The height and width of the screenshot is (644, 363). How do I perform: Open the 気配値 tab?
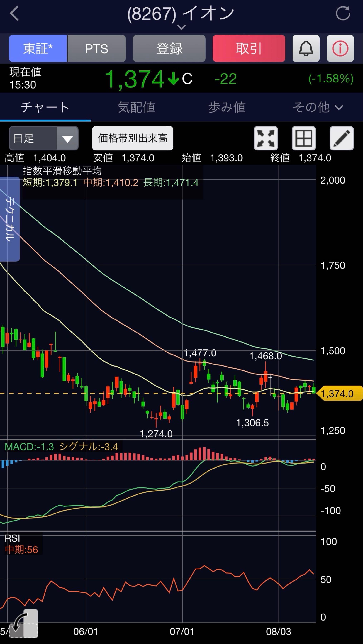136,107
